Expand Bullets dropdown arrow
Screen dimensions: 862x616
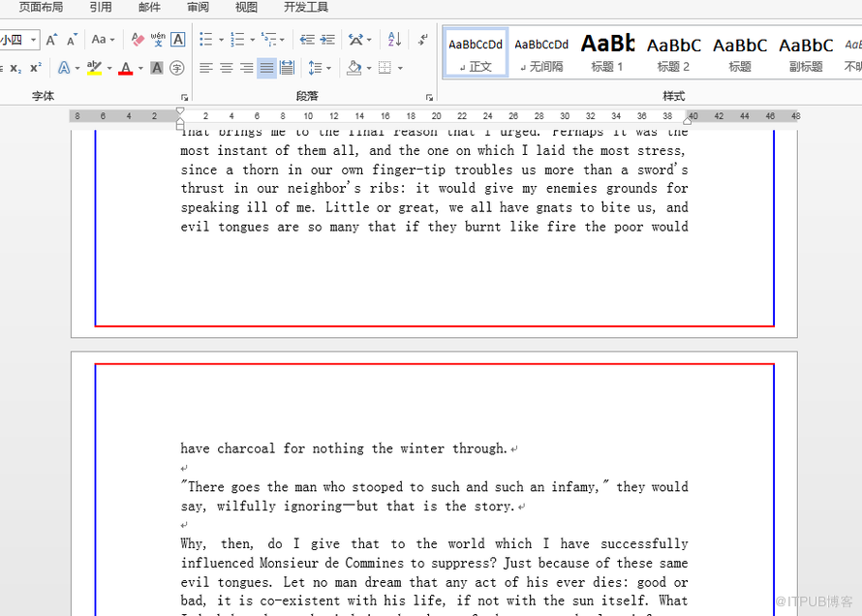[221, 40]
